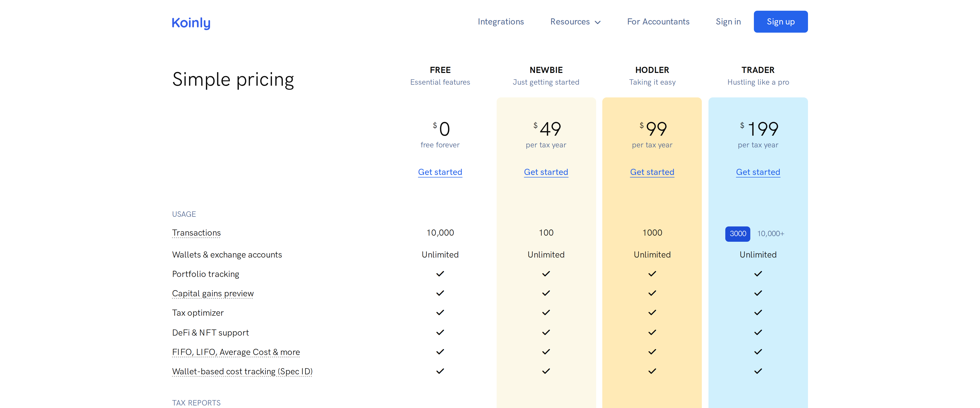Open the Integrations page
This screenshot has width=980, height=408.
pyautogui.click(x=501, y=22)
